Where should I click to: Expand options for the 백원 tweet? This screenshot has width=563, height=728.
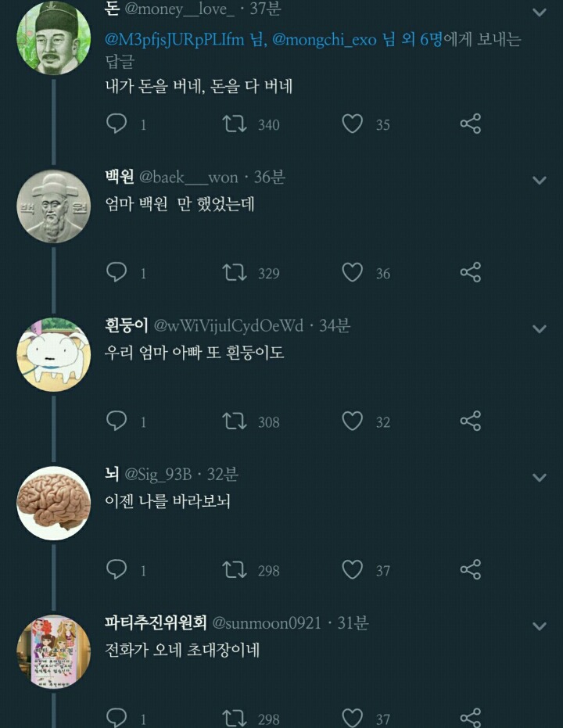pyautogui.click(x=540, y=181)
